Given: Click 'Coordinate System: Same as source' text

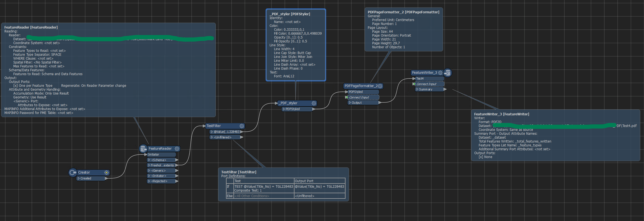Looking at the screenshot, I should pos(506,130).
